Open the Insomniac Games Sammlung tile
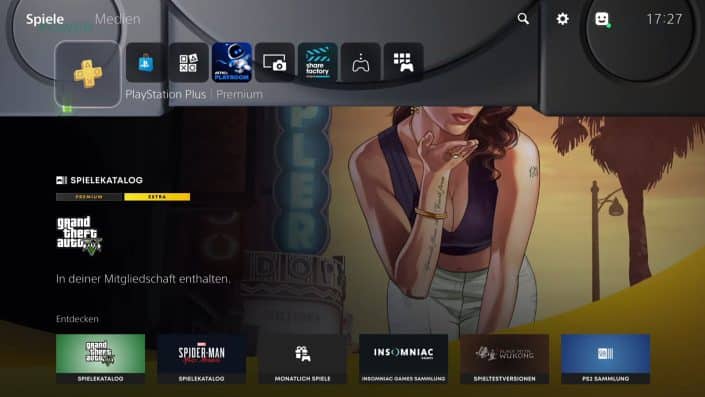 [x=404, y=359]
